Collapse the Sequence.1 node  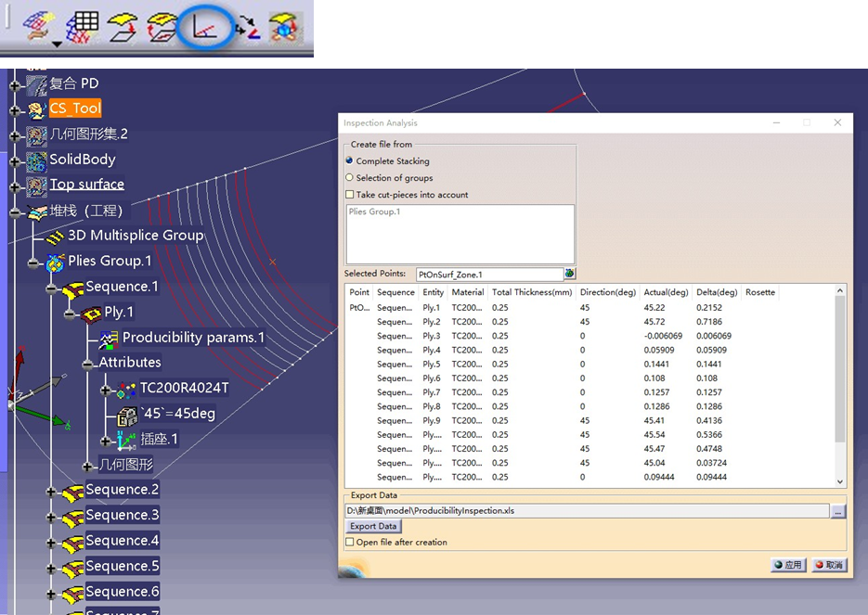(51, 288)
